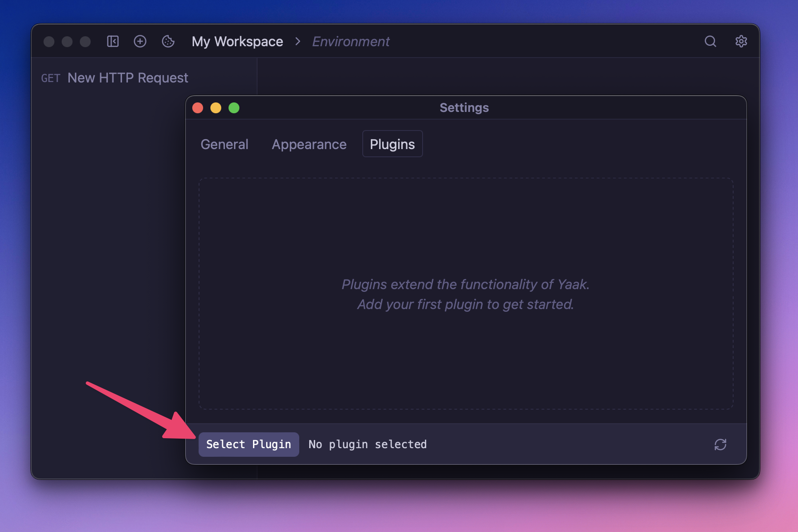Close the Settings window red button
The width and height of the screenshot is (798, 532).
coord(198,108)
